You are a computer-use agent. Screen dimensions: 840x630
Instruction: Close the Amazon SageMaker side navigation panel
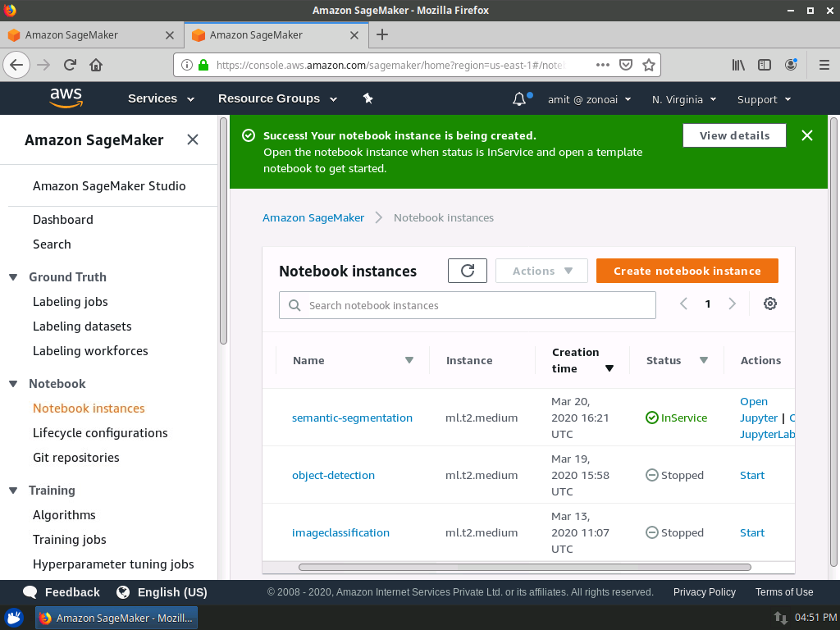tap(192, 139)
